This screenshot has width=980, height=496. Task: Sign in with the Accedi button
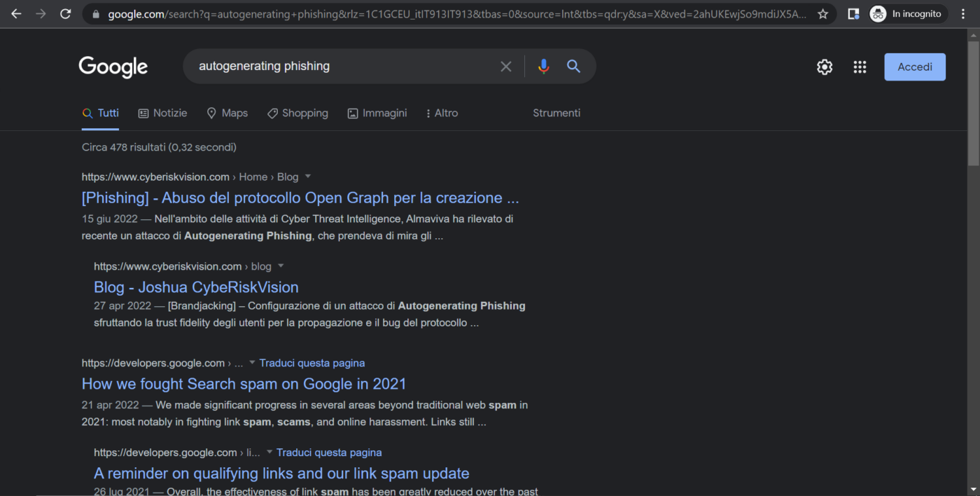pyautogui.click(x=915, y=67)
